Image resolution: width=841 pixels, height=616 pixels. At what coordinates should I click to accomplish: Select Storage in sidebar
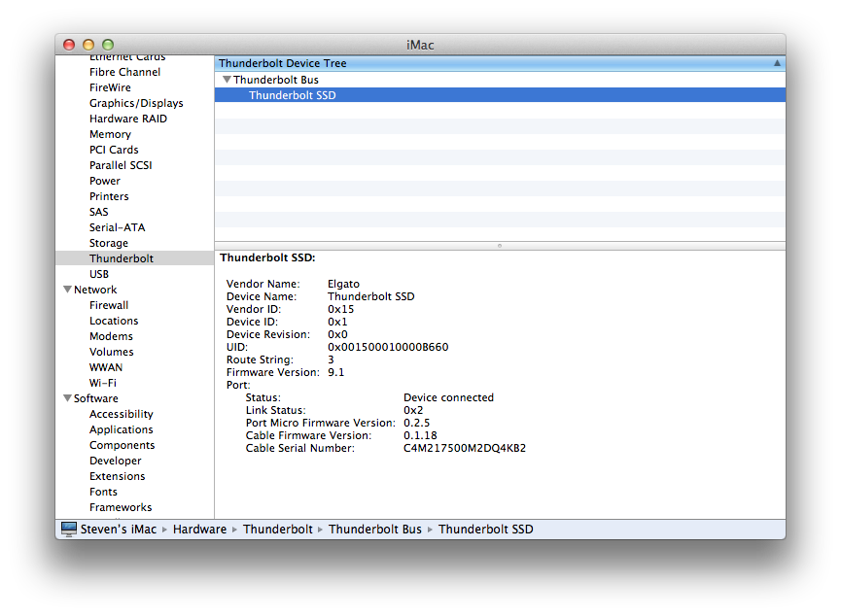108,243
